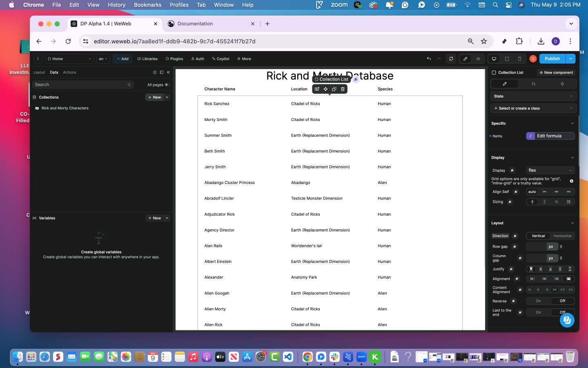Click the Add button

point(122,59)
